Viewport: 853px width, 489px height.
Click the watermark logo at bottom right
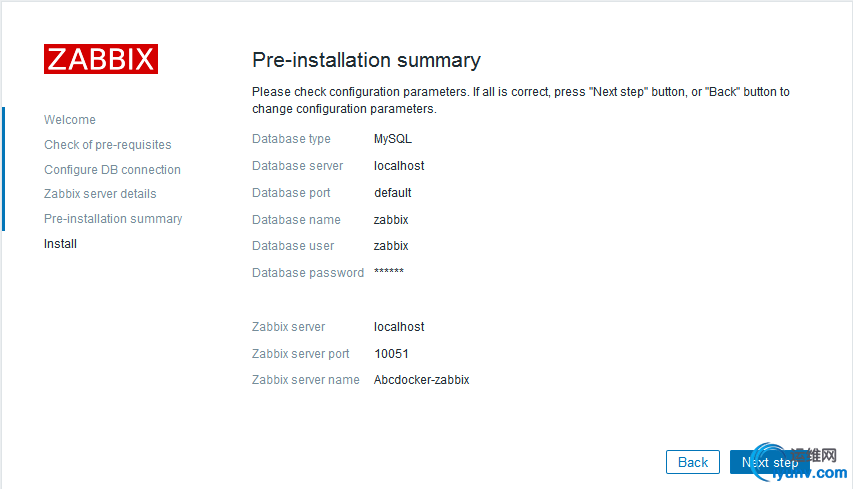(800, 463)
